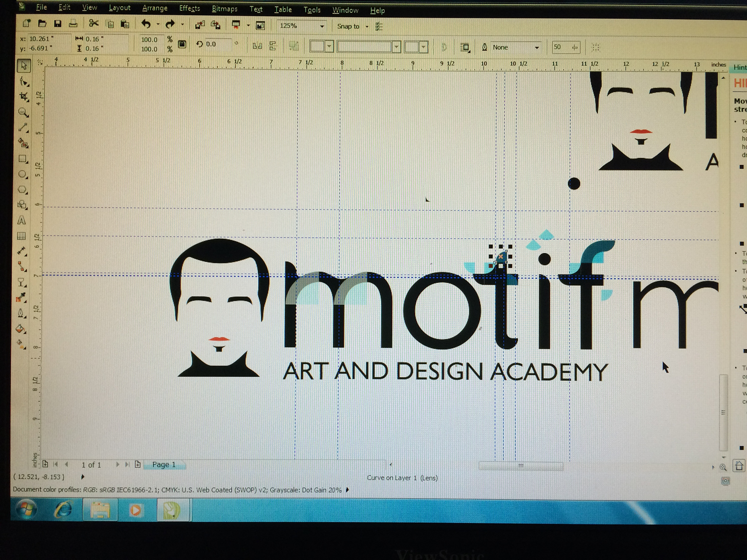Screen dimensions: 747x560
Task: Toggle the lock ratio button
Action: tap(182, 44)
